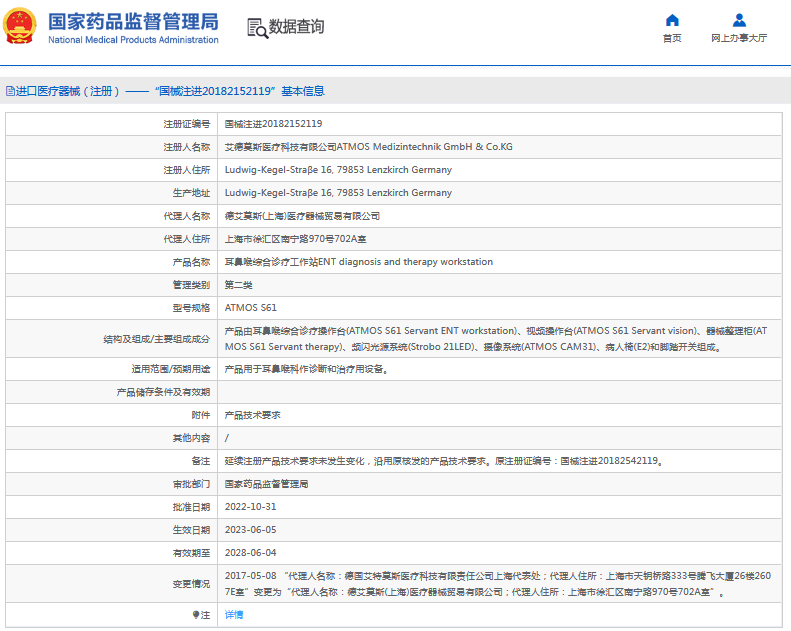
Task: Click the 型号规格 row label
Action: tap(191, 308)
